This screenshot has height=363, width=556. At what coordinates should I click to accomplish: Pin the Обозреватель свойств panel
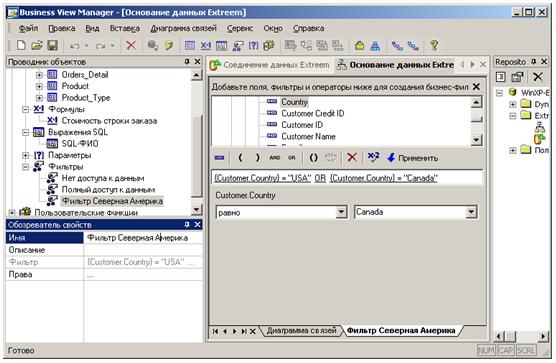click(x=187, y=224)
